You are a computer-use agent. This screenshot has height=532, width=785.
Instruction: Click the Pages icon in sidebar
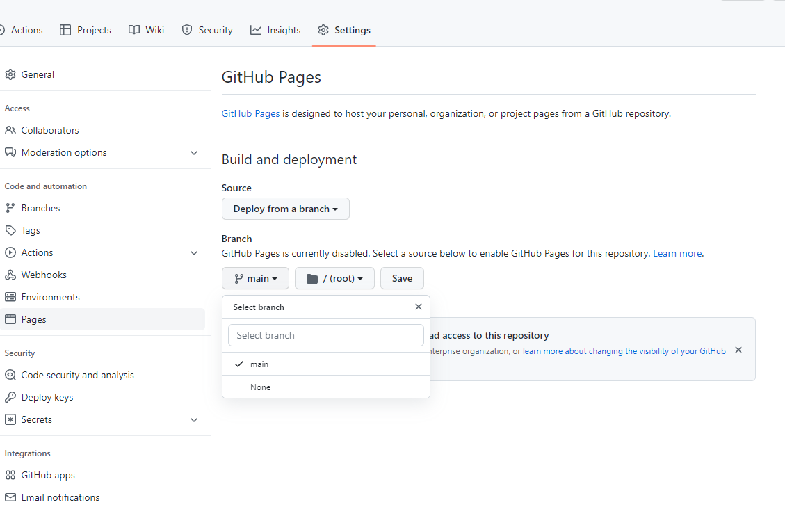click(x=10, y=319)
